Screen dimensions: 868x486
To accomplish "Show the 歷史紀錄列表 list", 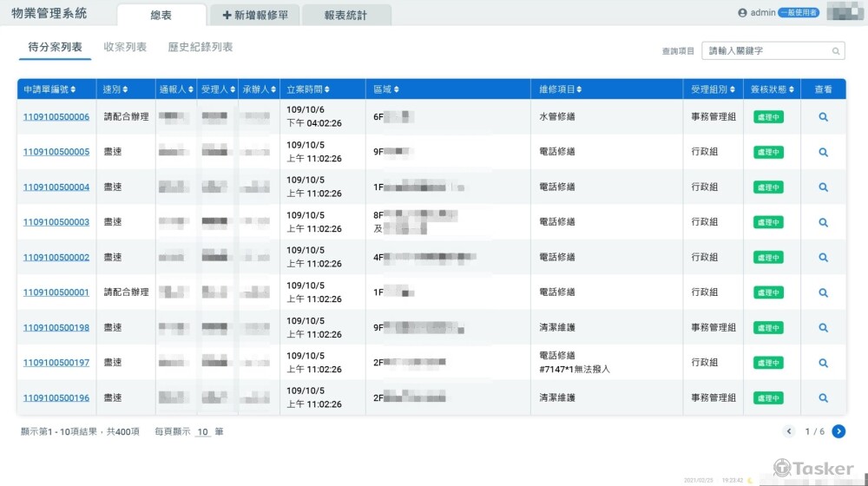I will (201, 47).
